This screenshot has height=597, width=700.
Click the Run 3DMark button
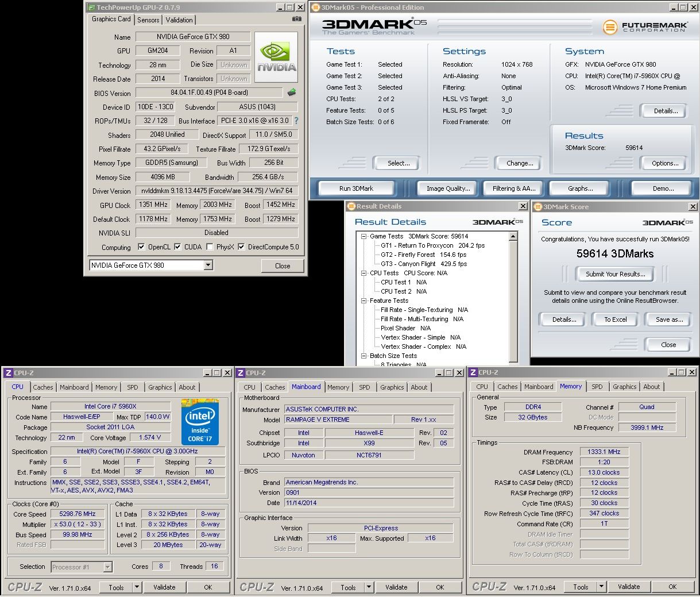(x=356, y=188)
